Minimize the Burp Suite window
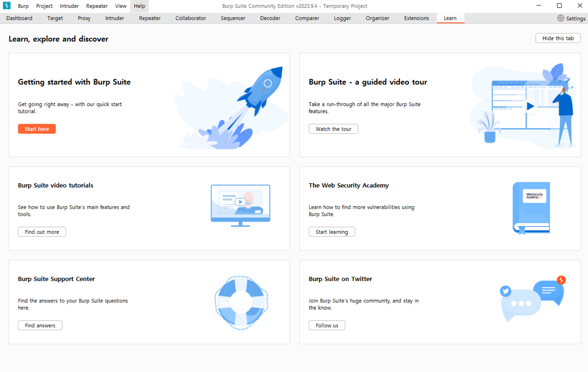Screen dimensions: 588x372 pos(539,6)
